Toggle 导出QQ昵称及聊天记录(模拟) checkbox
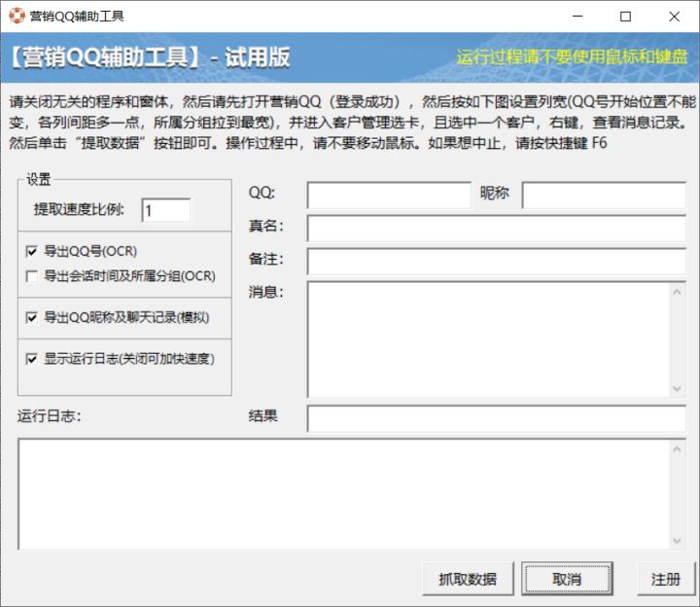The height and width of the screenshot is (607, 700). [x=32, y=317]
